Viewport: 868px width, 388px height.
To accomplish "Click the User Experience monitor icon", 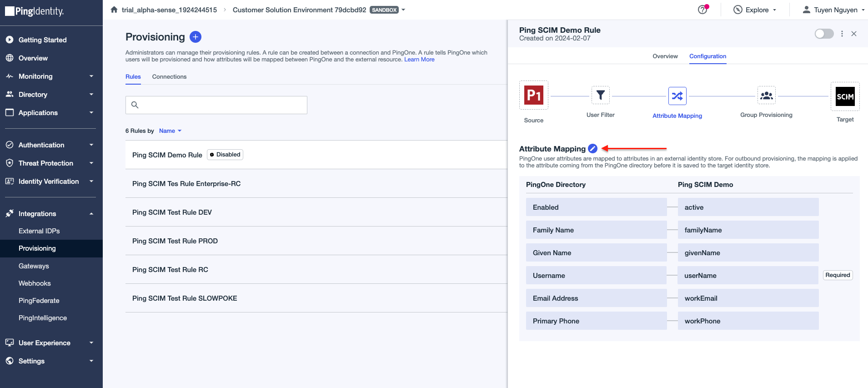I will [10, 343].
